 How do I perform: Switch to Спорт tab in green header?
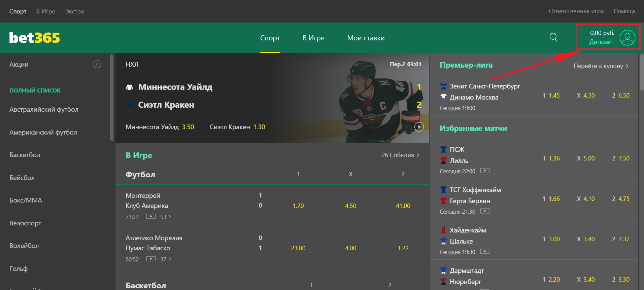(270, 38)
